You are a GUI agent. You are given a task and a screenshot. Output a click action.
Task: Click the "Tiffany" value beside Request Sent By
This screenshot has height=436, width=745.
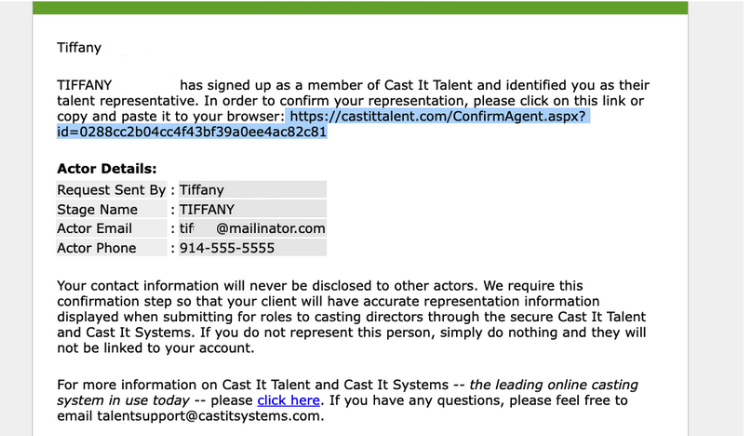202,189
